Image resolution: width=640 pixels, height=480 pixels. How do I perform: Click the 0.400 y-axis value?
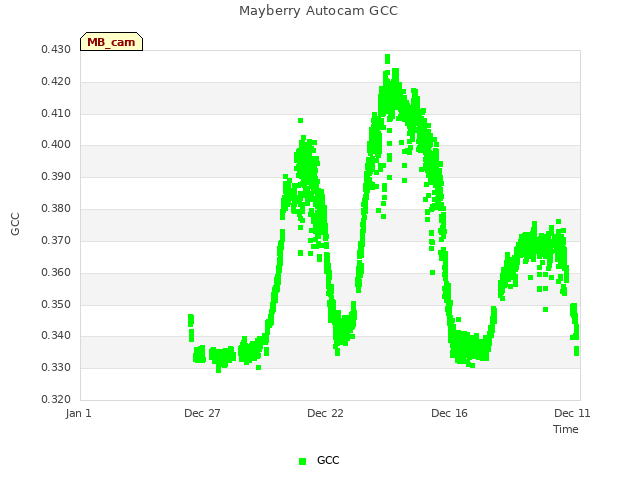(56, 144)
